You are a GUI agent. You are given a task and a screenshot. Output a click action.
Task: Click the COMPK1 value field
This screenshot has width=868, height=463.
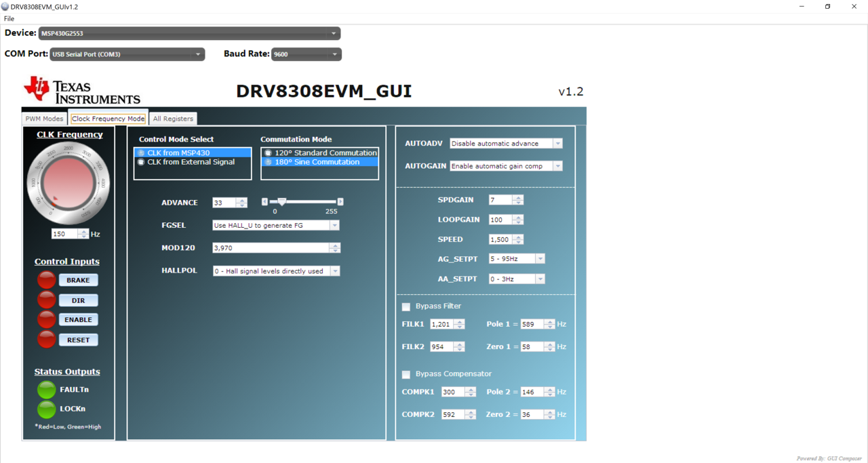point(453,392)
